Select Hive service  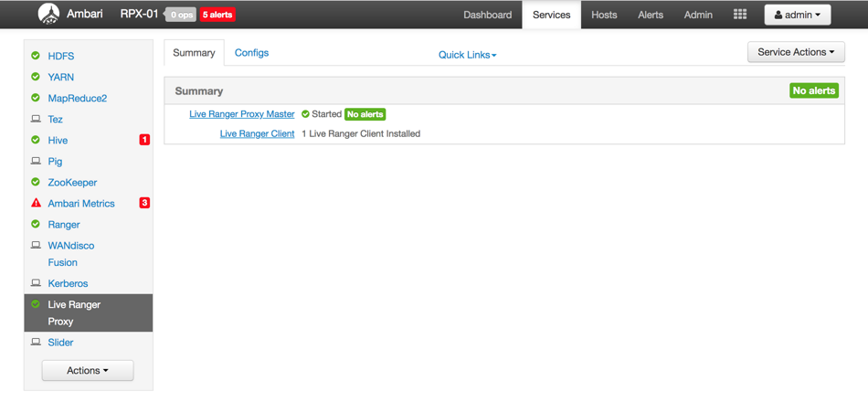point(58,140)
